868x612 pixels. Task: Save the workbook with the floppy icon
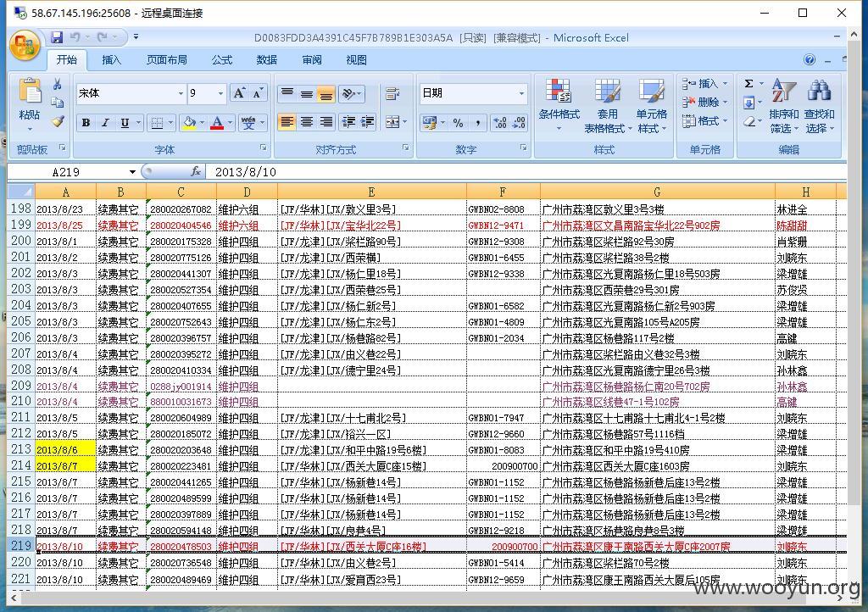point(57,37)
